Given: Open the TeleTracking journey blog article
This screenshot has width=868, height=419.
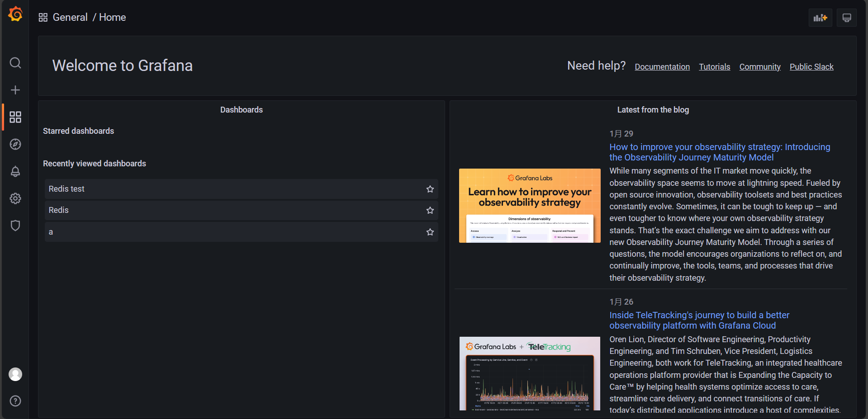Looking at the screenshot, I should coord(699,320).
